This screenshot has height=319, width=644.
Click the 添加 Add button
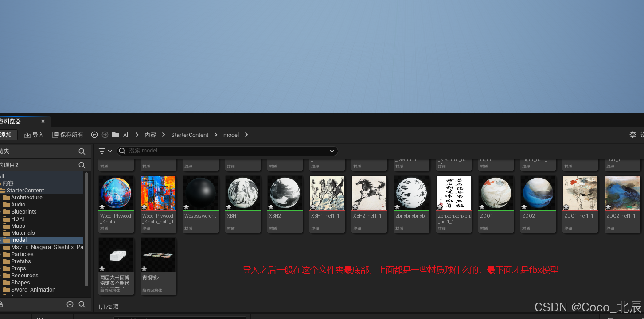tap(8, 135)
